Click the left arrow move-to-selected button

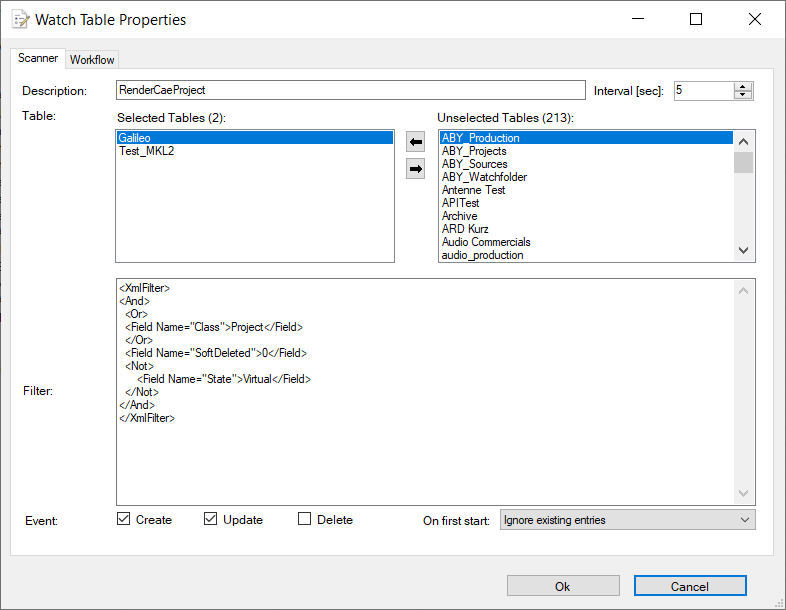[x=416, y=143]
